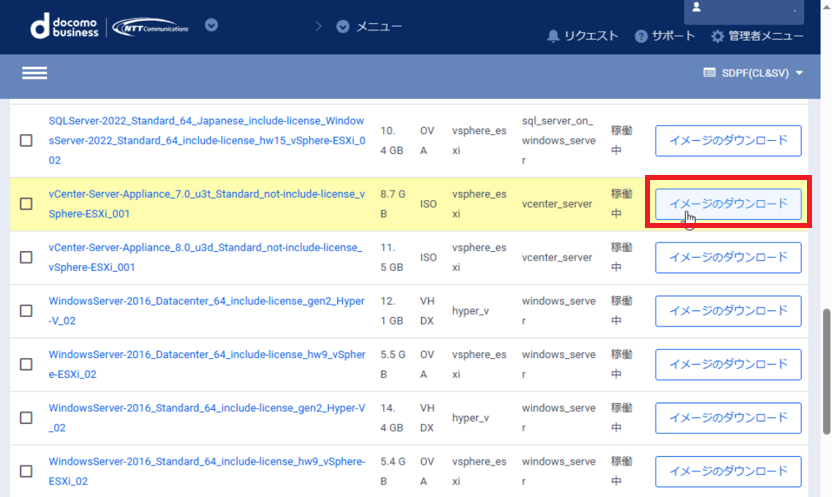Click the 8.7 GB size cell
This screenshot has height=497, width=832.
click(x=393, y=204)
